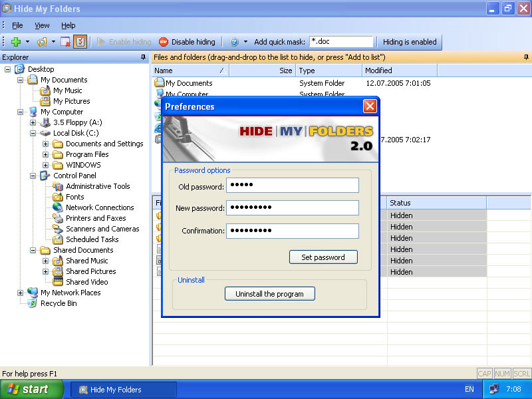This screenshot has height=399, width=532.
Task: Expand the Program Files folder node
Action: coord(45,154)
